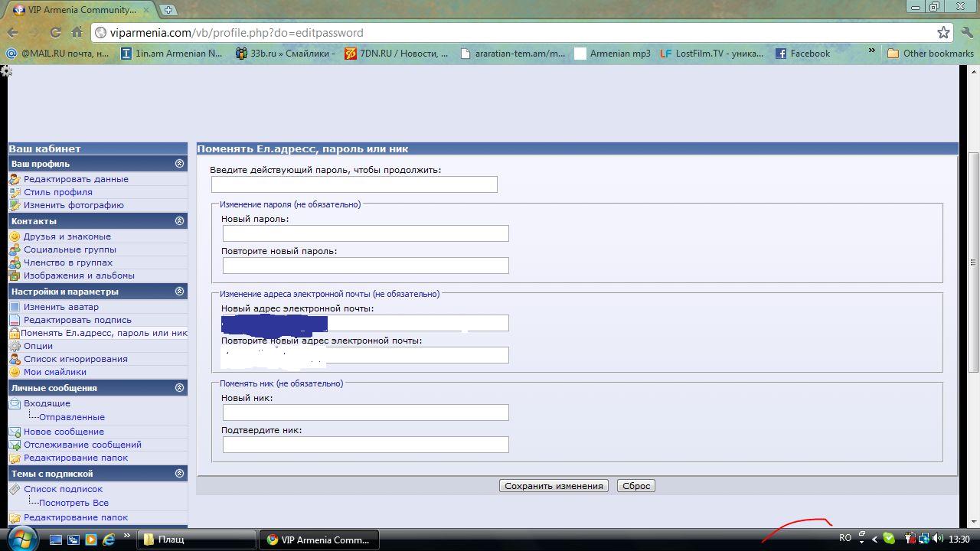Collapse the Настройки и параметры section

[179, 292]
